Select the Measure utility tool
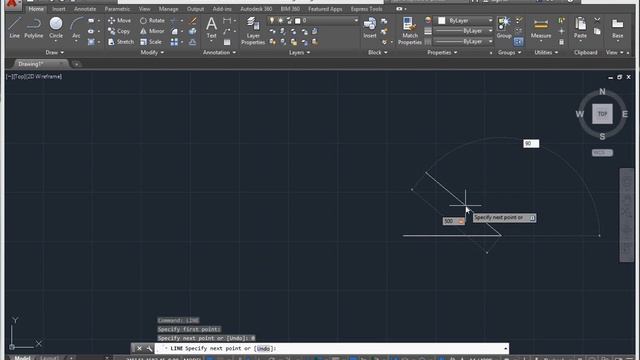640x360 pixels. [x=541, y=28]
